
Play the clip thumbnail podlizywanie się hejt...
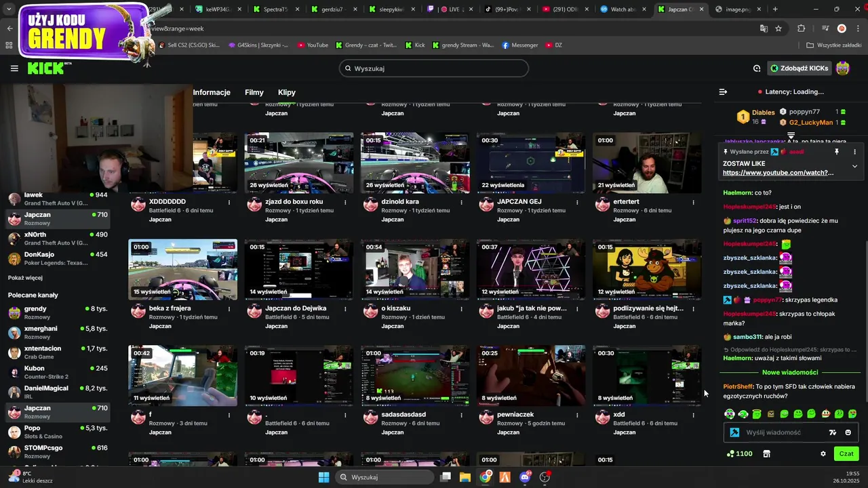pyautogui.click(x=647, y=269)
